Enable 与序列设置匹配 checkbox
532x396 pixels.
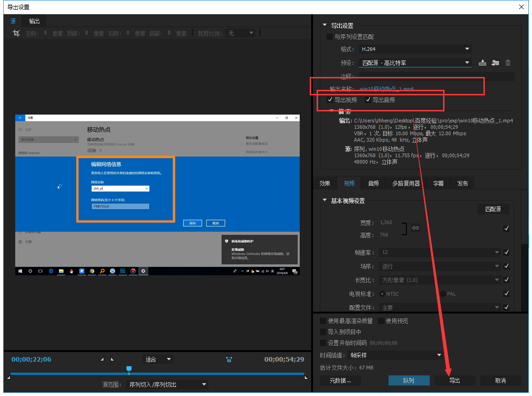click(x=329, y=37)
